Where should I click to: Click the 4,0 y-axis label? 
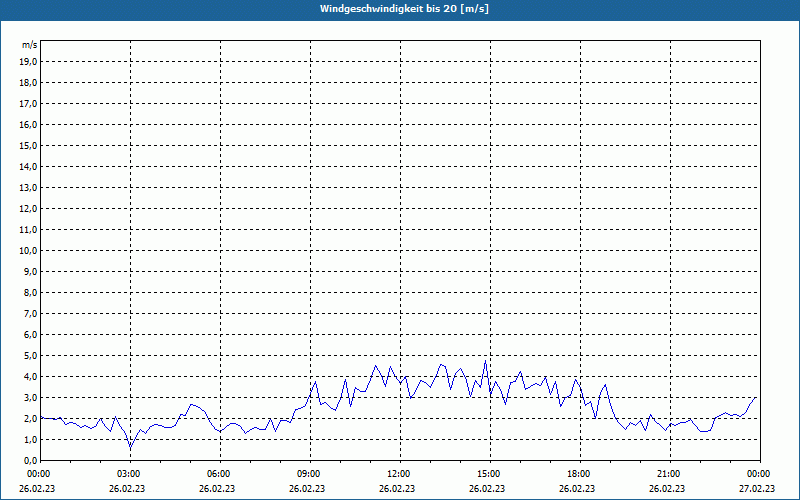[x=30, y=377]
